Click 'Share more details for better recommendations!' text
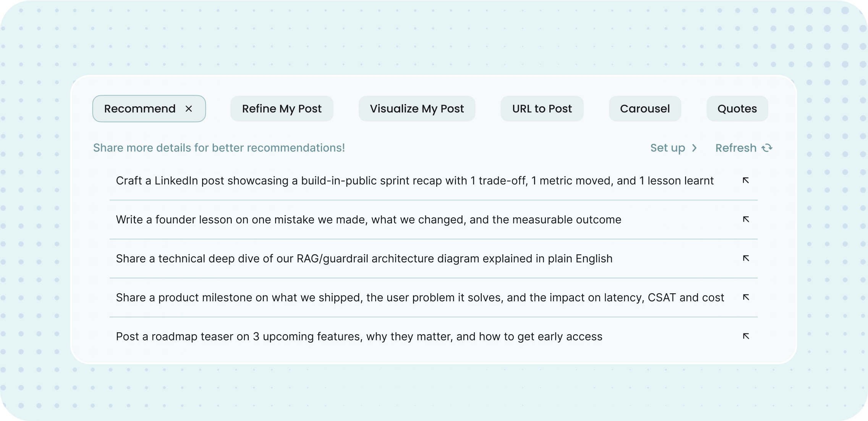868x421 pixels. 219,148
